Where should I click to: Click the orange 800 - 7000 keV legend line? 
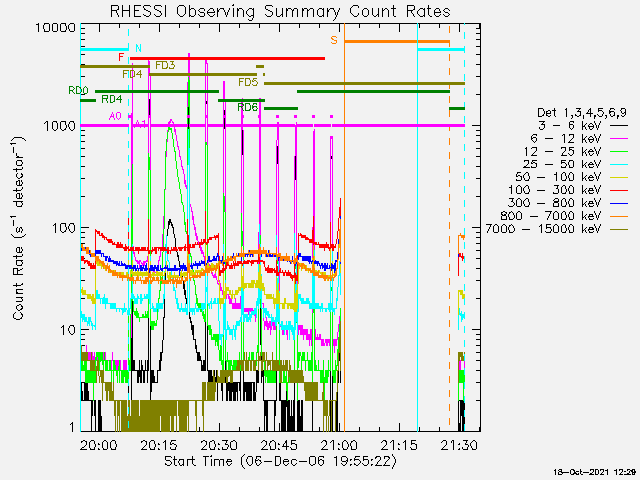619,216
